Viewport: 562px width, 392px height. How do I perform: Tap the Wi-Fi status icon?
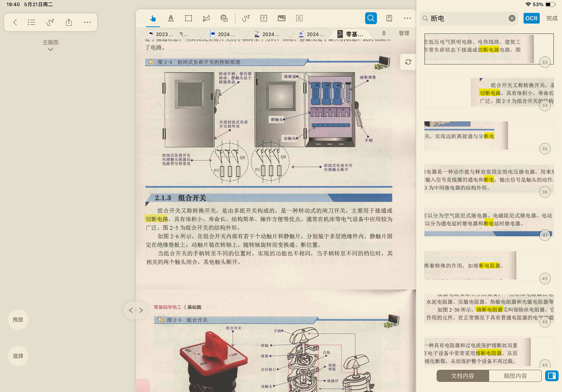pyautogui.click(x=528, y=4)
